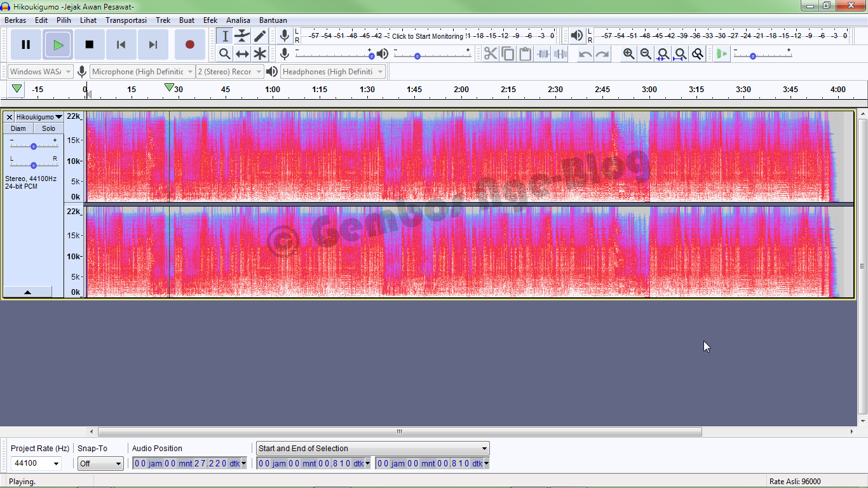
Task: Solo the Hikoukigumo track
Action: tap(48, 128)
